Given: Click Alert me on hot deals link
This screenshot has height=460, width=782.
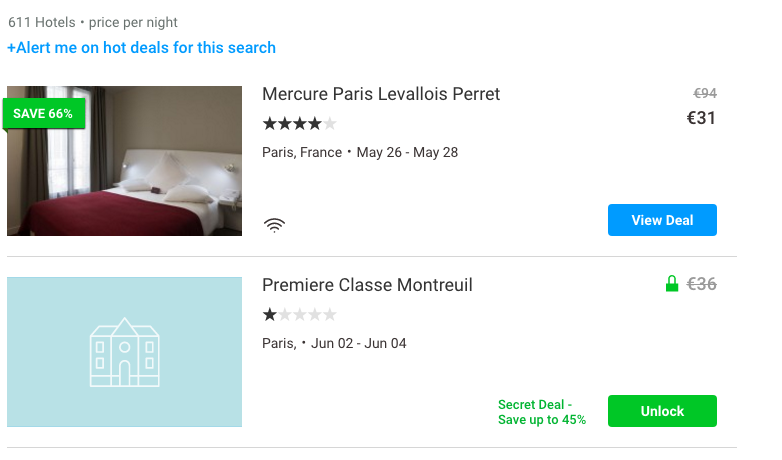Looking at the screenshot, I should (141, 48).
